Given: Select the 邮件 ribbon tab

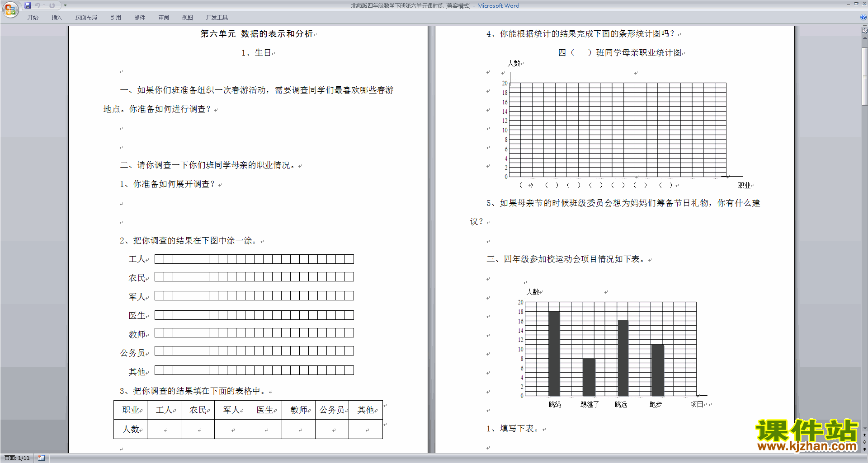Looking at the screenshot, I should (140, 18).
